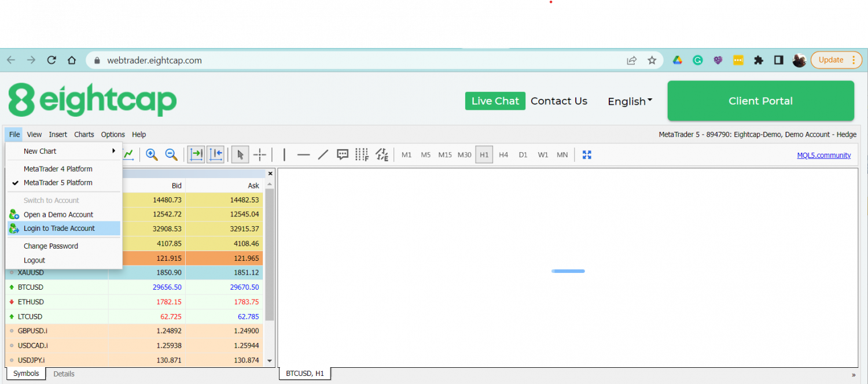Select the Fibonacci retracement tool
This screenshot has height=384, width=868.
point(362,154)
